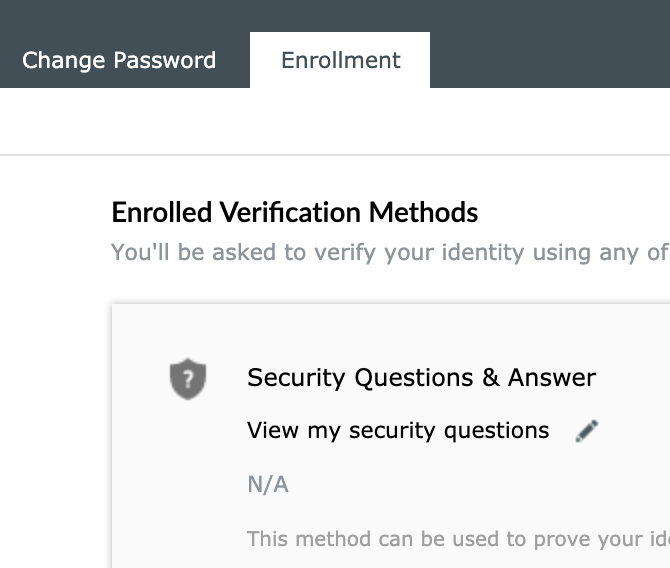Screen dimensions: 670x568
Task: Click the empty card space right of N/A
Action: [x=479, y=485]
